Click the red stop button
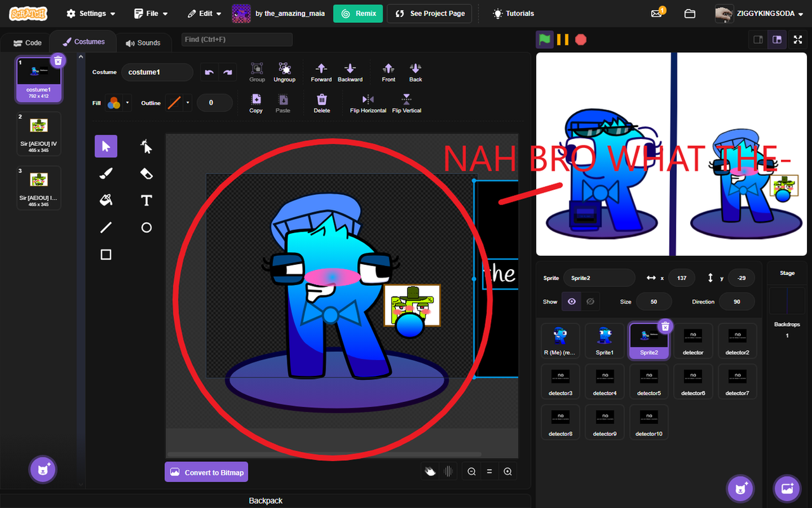812x508 pixels. (x=580, y=39)
